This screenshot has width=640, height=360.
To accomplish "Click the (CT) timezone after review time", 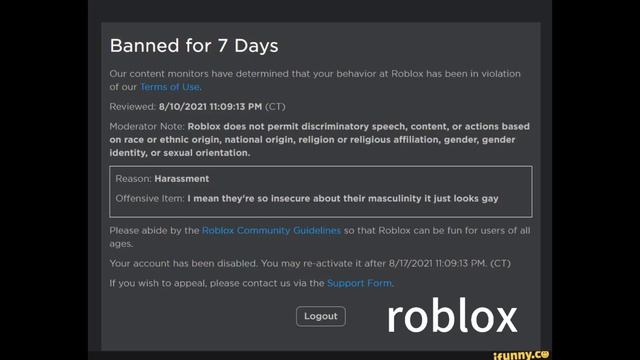I will pyautogui.click(x=275, y=107).
